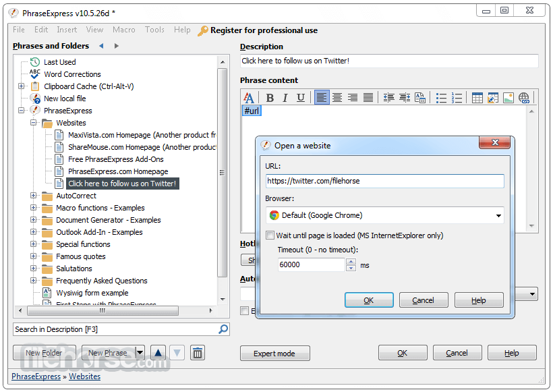
Task: Increase timeout with spinner up arrow
Action: tap(351, 262)
